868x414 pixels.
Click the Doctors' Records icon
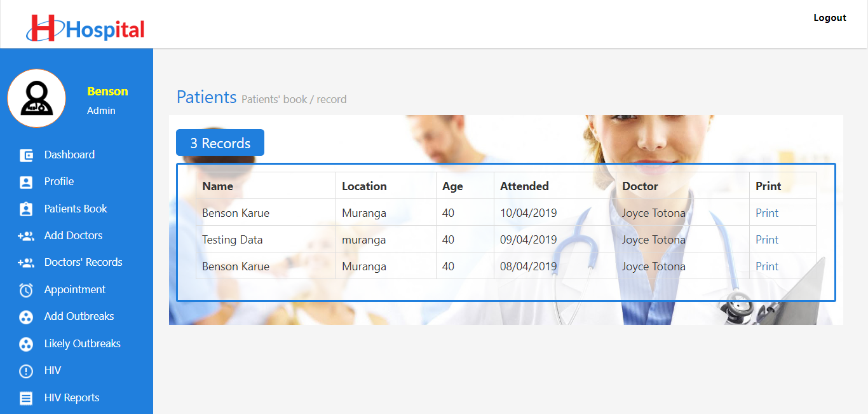tap(26, 262)
